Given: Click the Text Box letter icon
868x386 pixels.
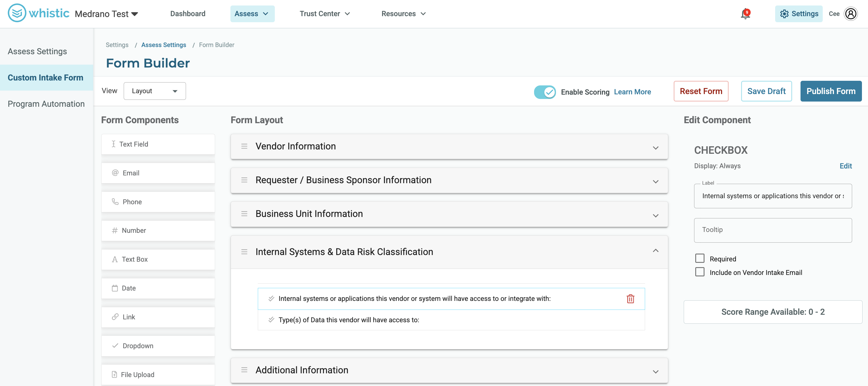Looking at the screenshot, I should 115,259.
